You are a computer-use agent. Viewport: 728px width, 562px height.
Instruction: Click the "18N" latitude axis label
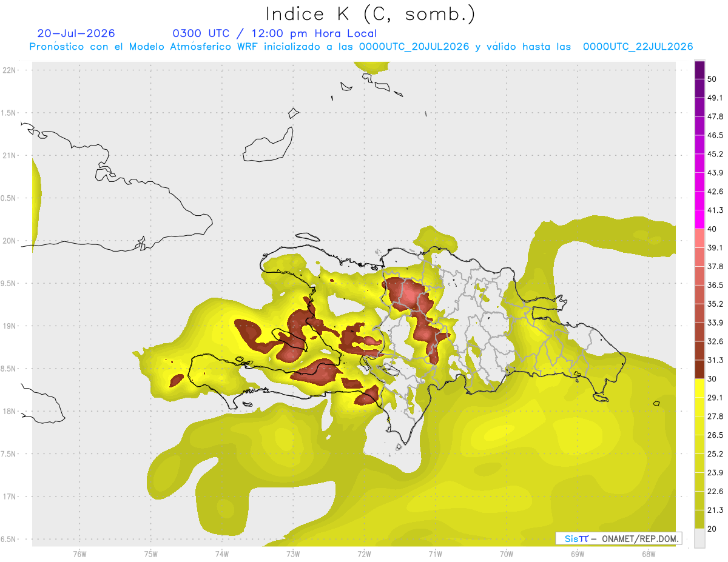coord(10,411)
